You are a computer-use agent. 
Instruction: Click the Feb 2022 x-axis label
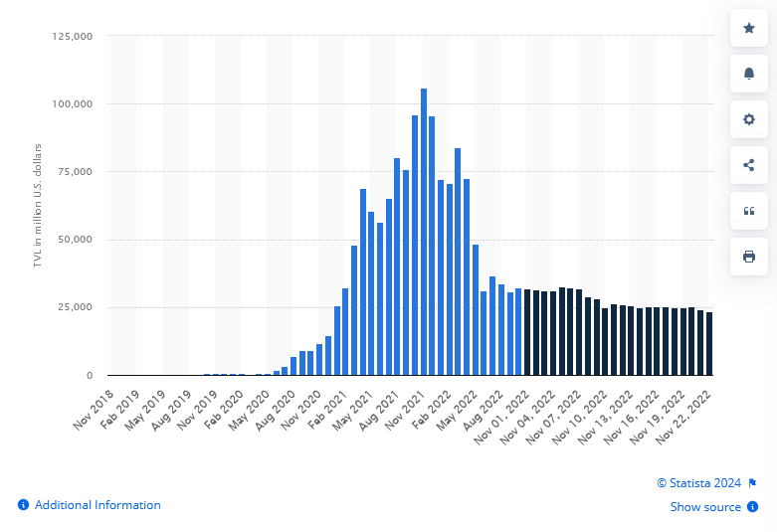431,410
